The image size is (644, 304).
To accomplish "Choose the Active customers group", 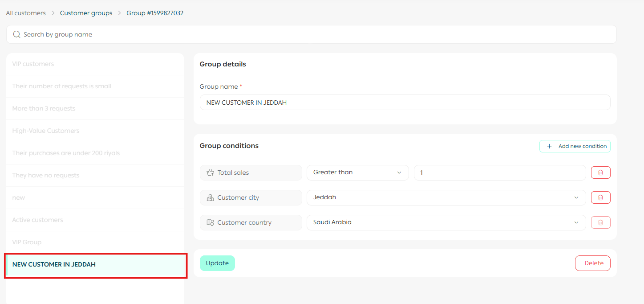I will pyautogui.click(x=38, y=220).
